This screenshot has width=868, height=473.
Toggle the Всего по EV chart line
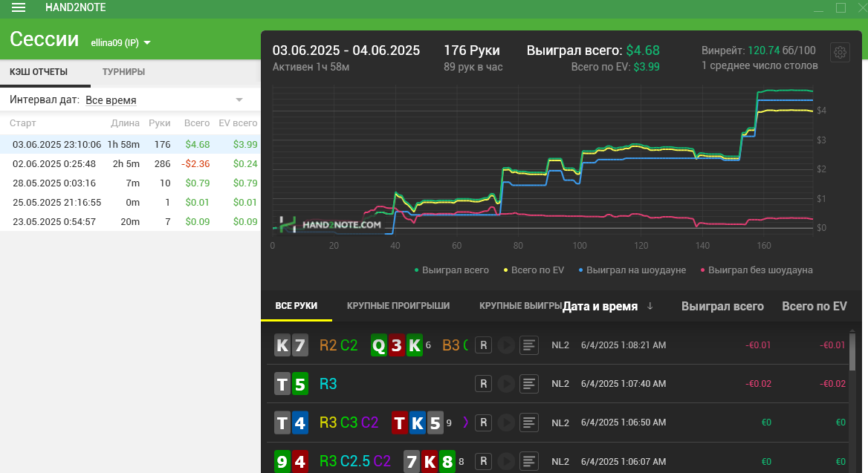534,270
